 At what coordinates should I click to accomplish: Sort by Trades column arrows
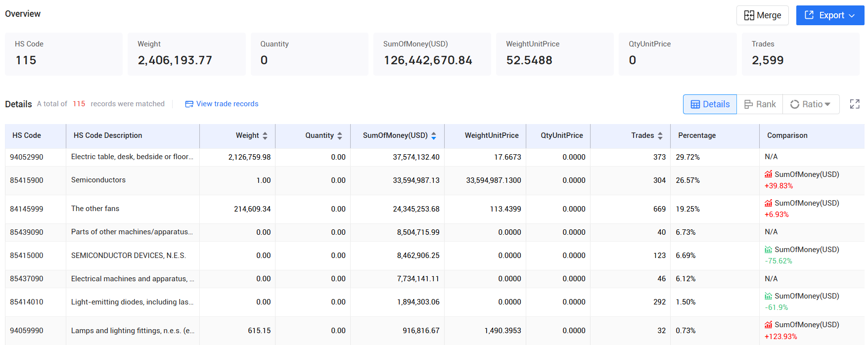click(660, 136)
